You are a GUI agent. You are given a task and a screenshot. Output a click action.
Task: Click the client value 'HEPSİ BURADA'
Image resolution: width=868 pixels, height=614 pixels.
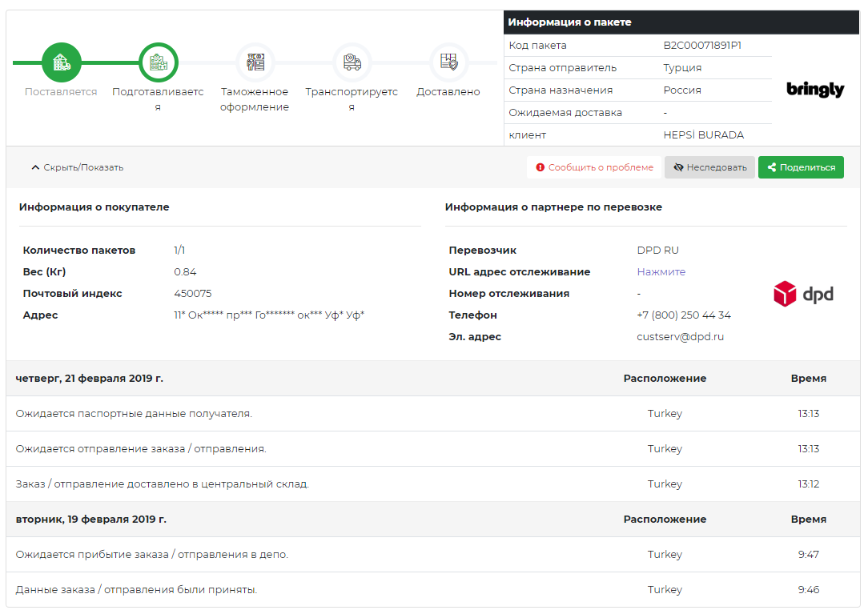coord(704,135)
